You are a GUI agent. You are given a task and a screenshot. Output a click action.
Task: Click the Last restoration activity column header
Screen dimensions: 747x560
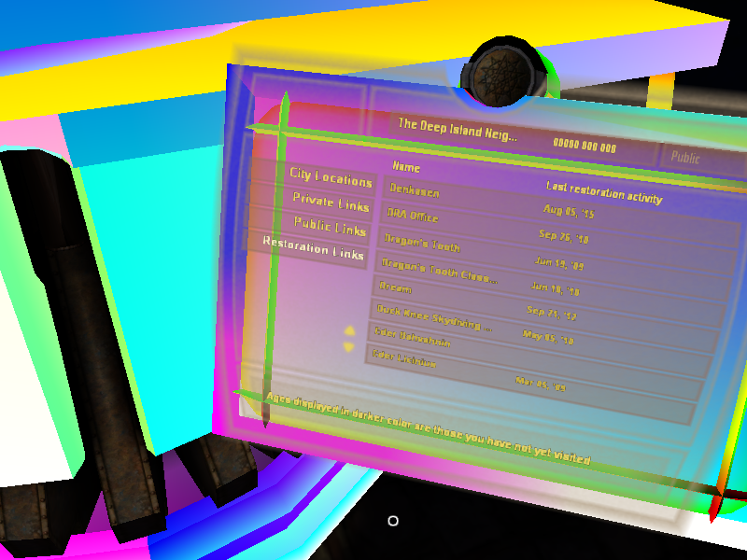pos(604,193)
